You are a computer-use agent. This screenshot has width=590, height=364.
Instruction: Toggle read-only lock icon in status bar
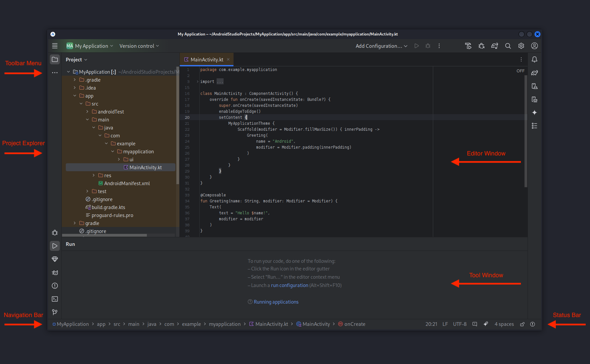coord(522,324)
